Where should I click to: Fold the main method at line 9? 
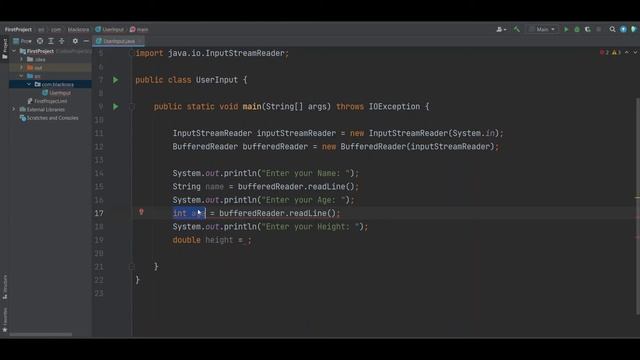tap(132, 107)
